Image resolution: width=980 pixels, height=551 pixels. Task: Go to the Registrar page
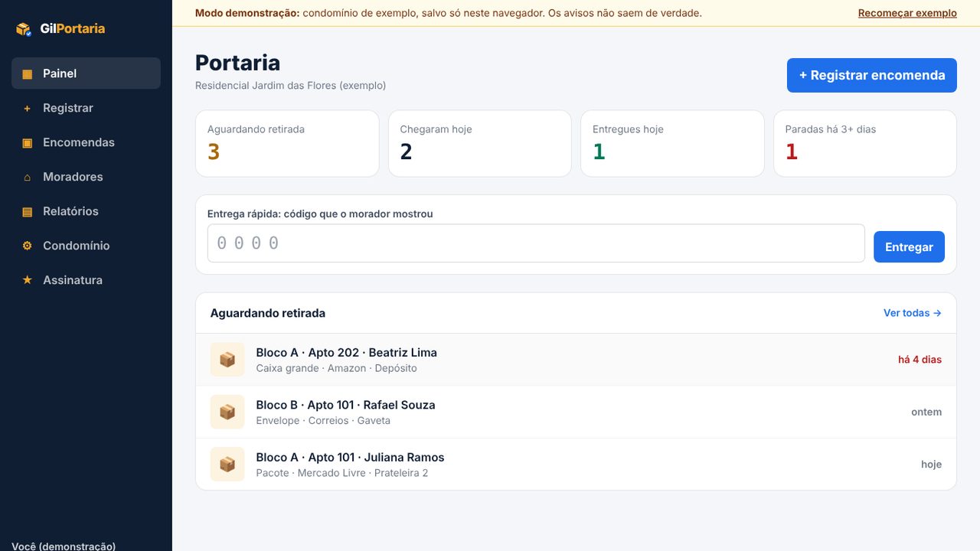(86, 108)
